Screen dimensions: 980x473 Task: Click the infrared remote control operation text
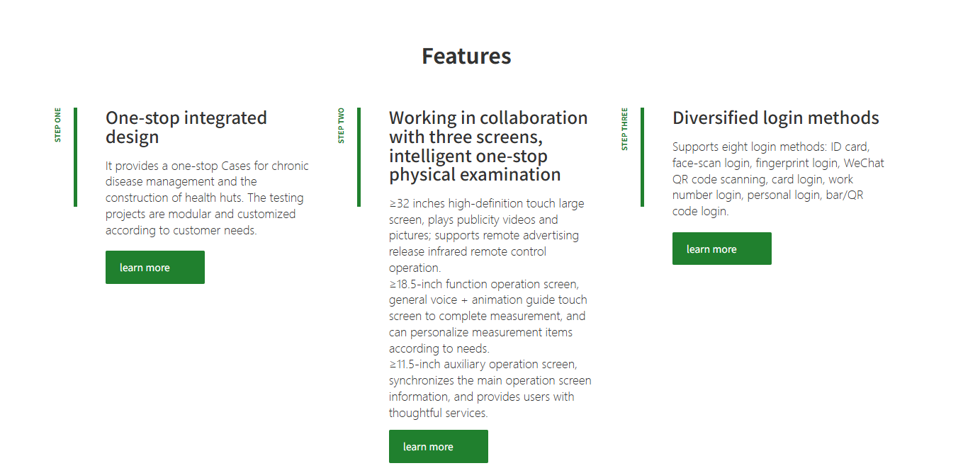coord(468,259)
